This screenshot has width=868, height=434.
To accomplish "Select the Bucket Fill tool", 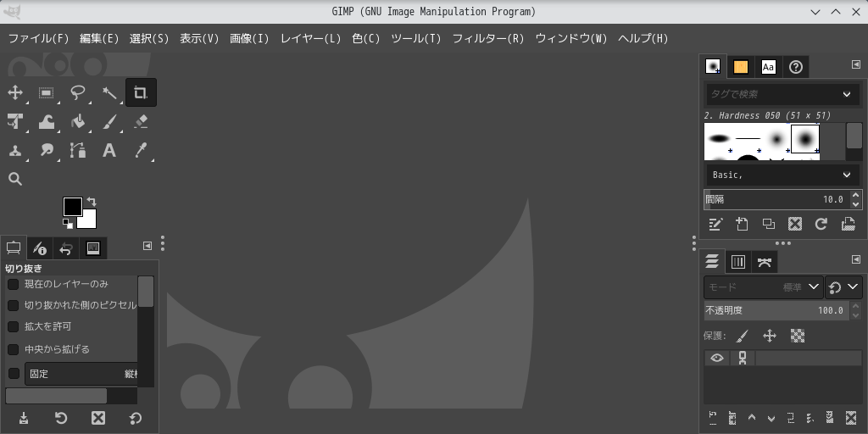I will (x=78, y=121).
